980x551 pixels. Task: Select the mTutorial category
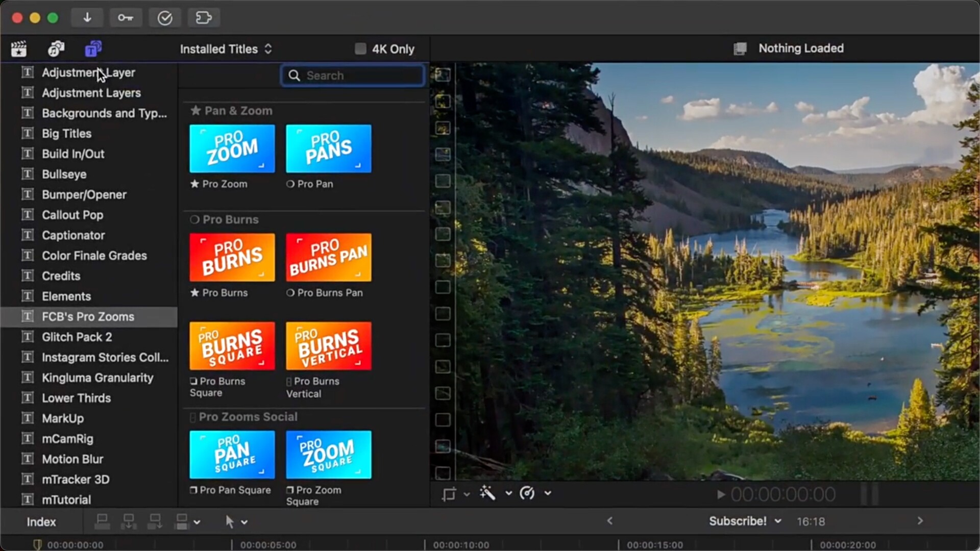click(x=89, y=500)
